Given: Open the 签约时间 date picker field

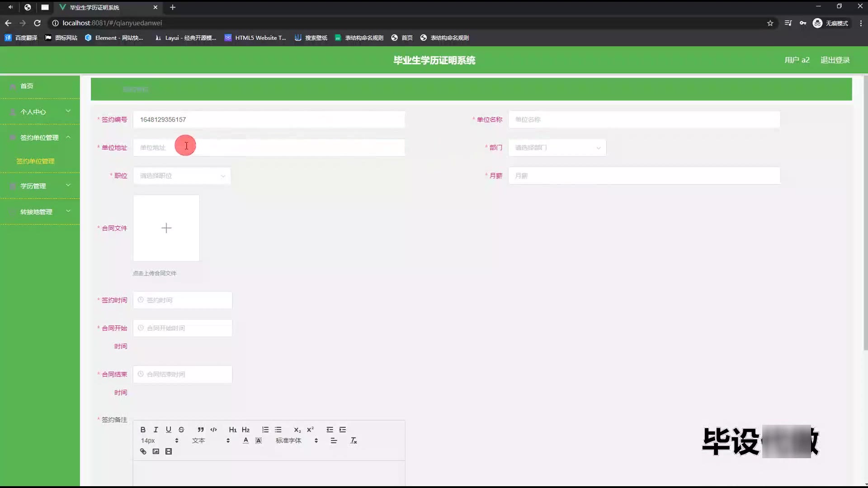Looking at the screenshot, I should (183, 300).
